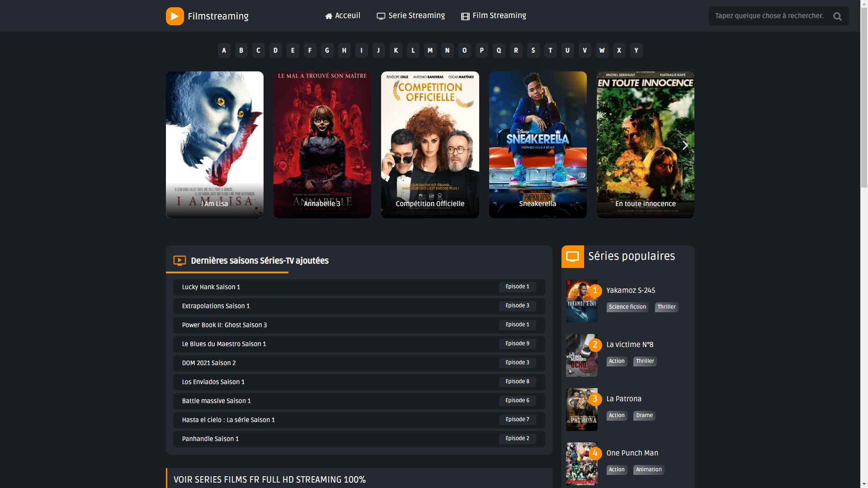Open Los Enviados Saison 1

359,382
